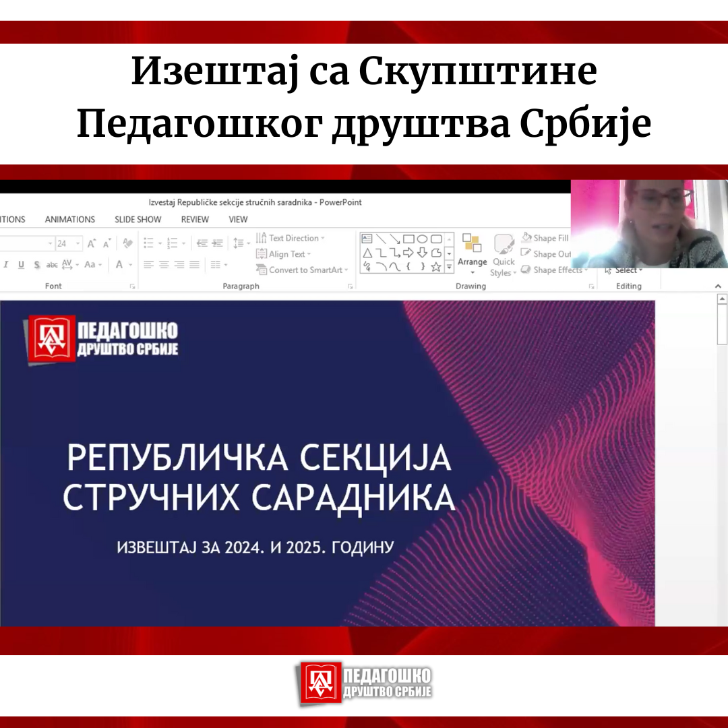This screenshot has width=728, height=728.
Task: Toggle underline formatting
Action: coord(21,265)
